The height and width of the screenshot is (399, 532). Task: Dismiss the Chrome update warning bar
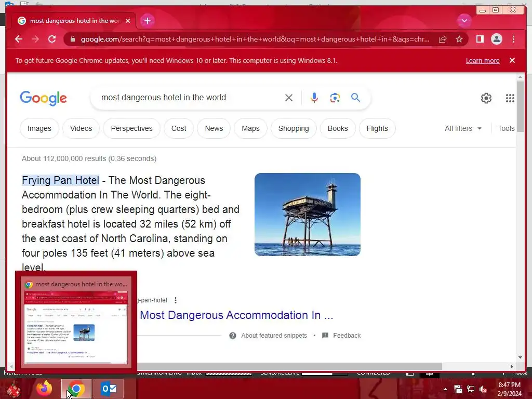pos(512,60)
